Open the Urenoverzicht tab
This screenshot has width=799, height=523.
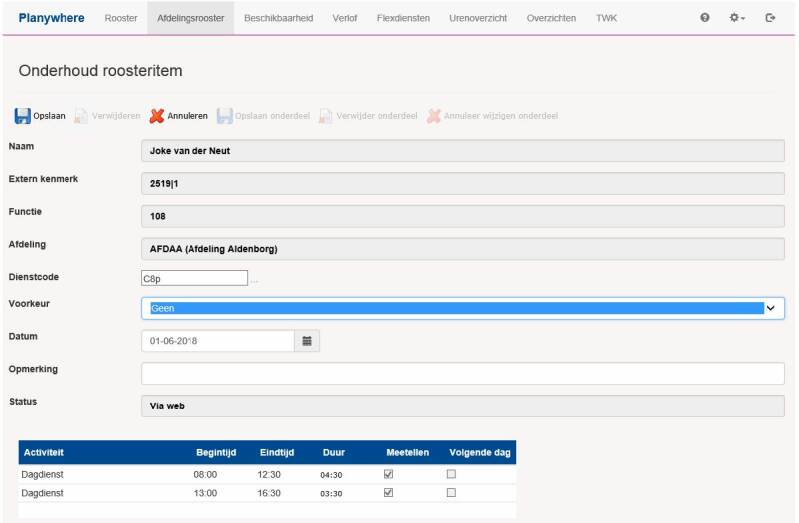478,18
